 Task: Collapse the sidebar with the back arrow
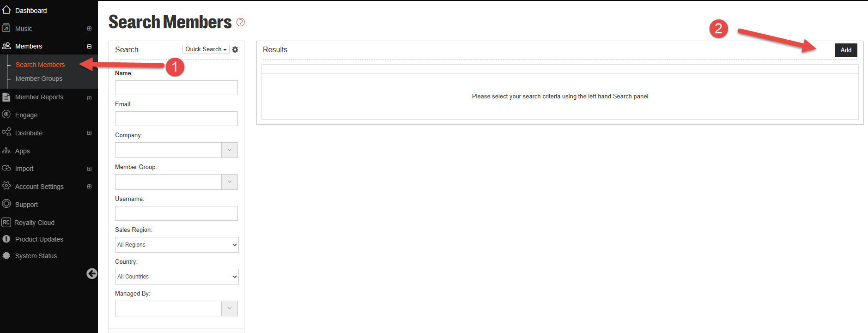[x=92, y=274]
